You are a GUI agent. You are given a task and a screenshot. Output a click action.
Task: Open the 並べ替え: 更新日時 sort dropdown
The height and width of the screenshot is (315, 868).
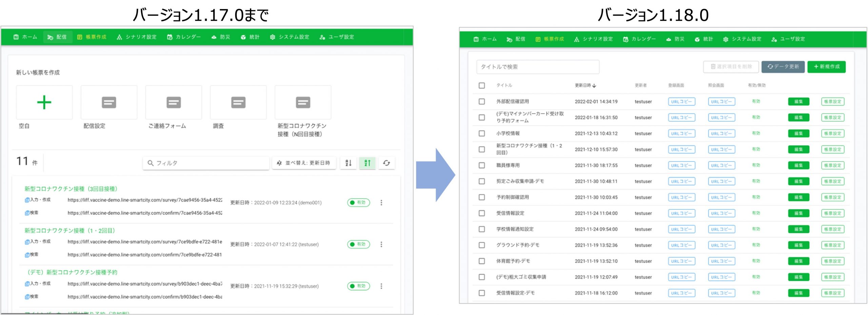[x=304, y=163]
